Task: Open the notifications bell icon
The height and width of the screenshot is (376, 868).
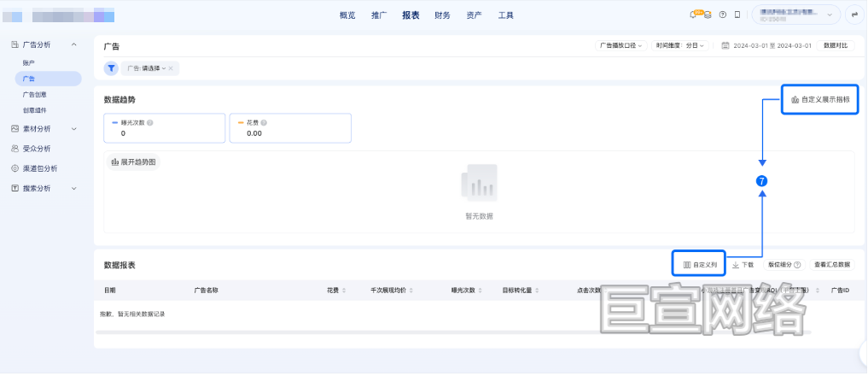Action: point(693,15)
